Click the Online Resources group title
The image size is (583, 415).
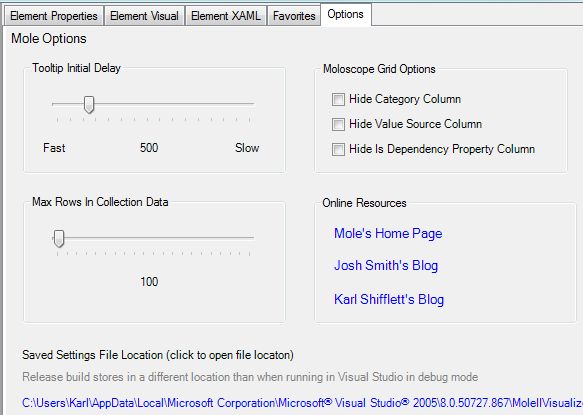(364, 203)
